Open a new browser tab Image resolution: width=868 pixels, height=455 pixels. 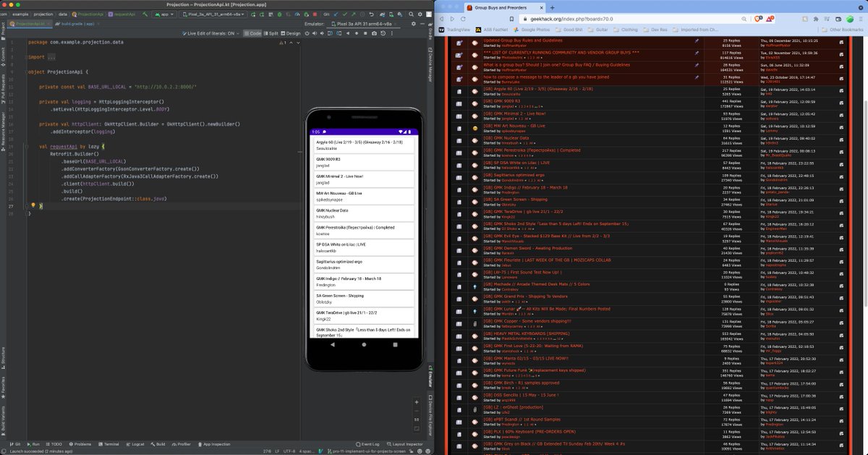(x=553, y=7)
